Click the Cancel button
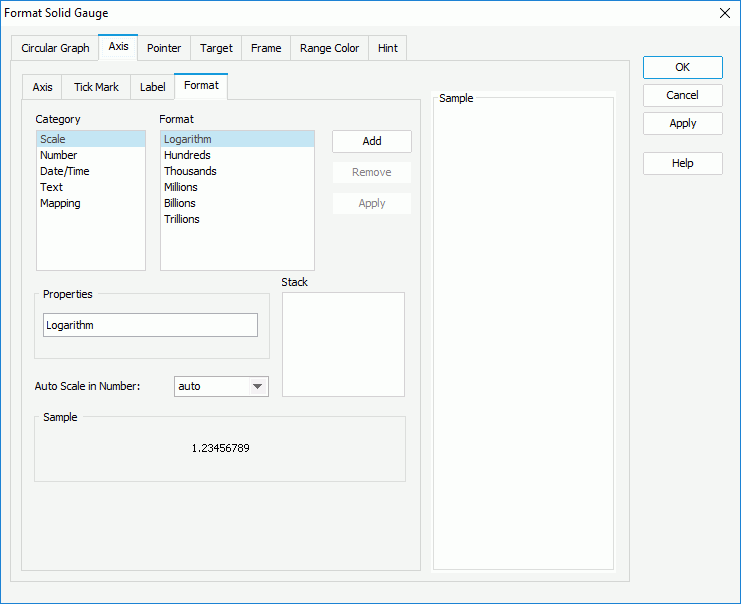 click(682, 95)
